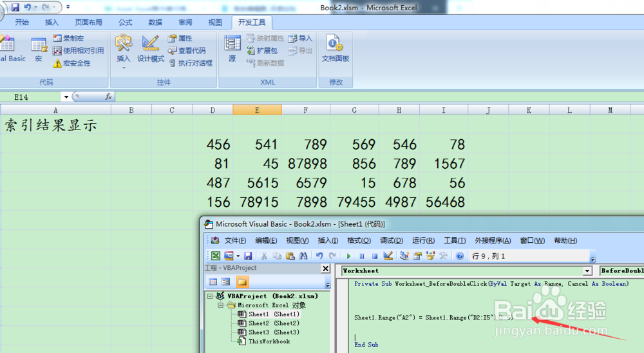Viewport: 644px width, 353px height.
Task: Click Expansion Packs (扩展包)
Action: click(x=262, y=50)
